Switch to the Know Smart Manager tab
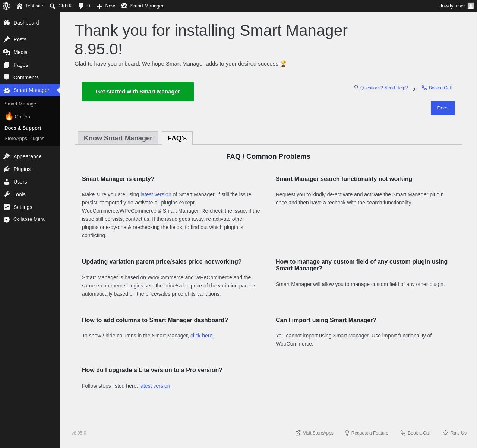477x448 pixels. point(118,138)
